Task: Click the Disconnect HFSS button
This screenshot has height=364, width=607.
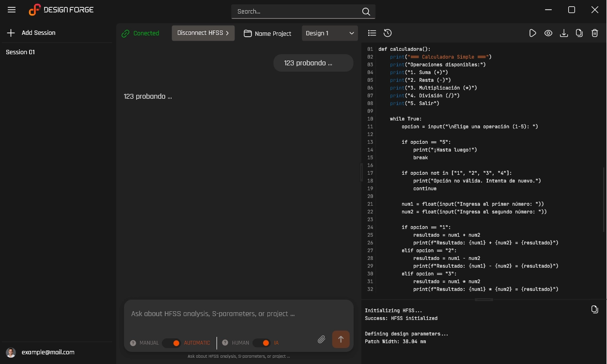Action: (203, 33)
